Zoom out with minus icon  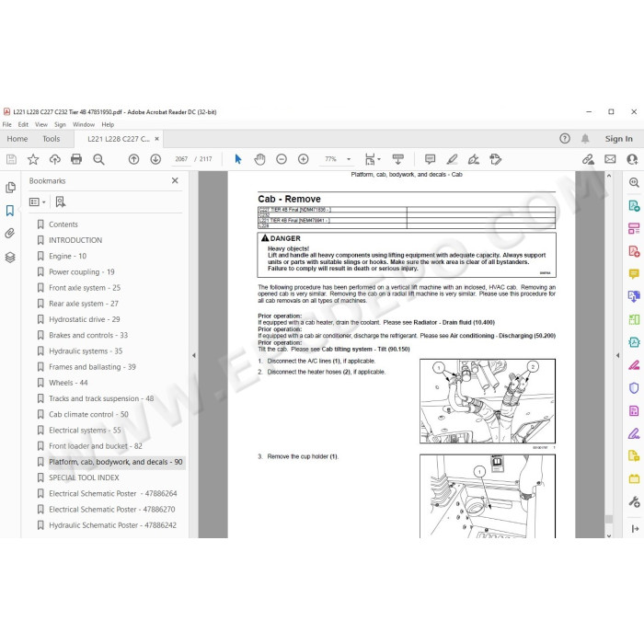point(282,159)
